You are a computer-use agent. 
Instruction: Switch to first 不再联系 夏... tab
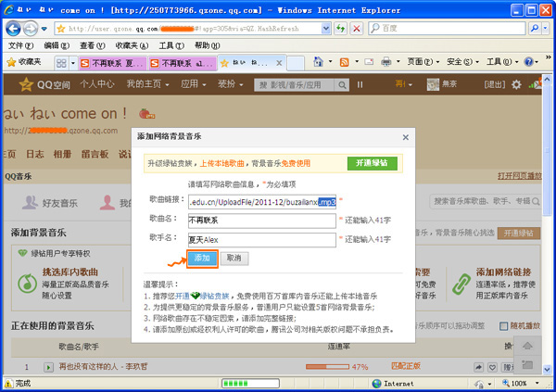[x=113, y=63]
